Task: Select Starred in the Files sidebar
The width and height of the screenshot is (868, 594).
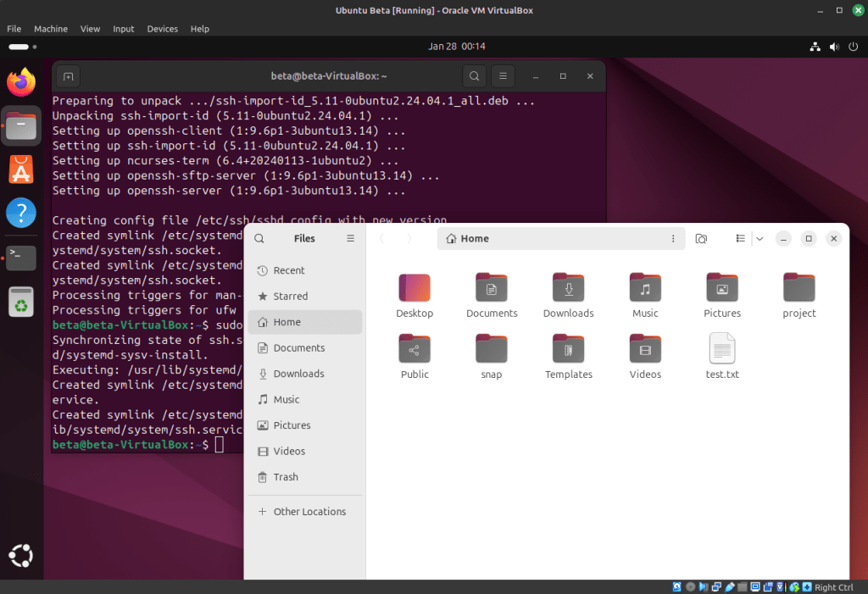Action: point(290,297)
